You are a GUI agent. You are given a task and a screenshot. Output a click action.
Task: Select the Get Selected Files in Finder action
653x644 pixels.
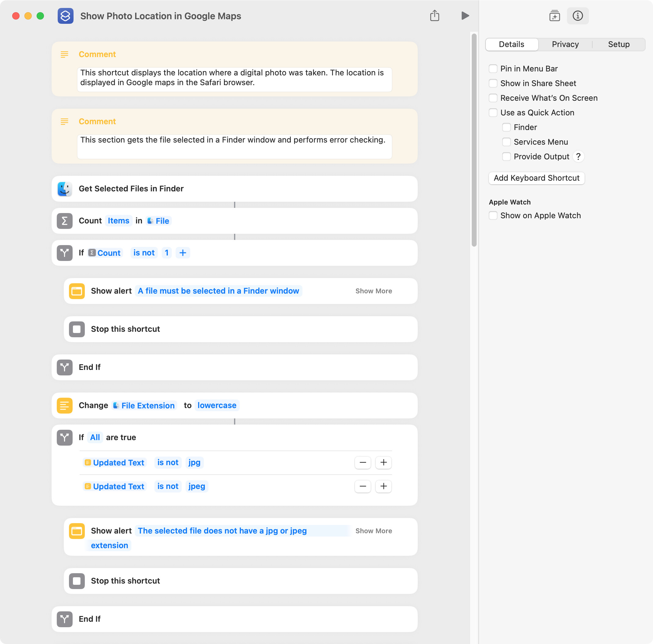coord(235,189)
